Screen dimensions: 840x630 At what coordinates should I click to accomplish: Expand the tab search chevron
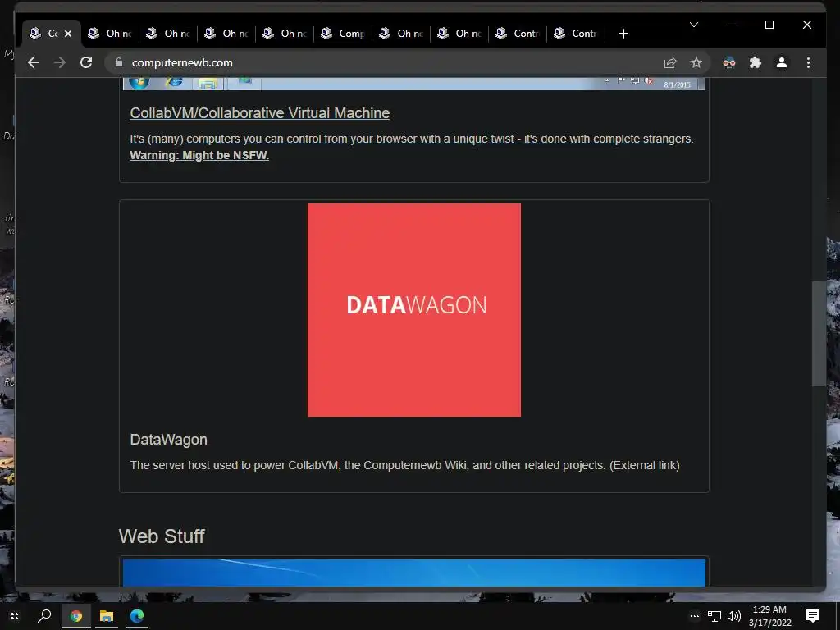pyautogui.click(x=694, y=25)
